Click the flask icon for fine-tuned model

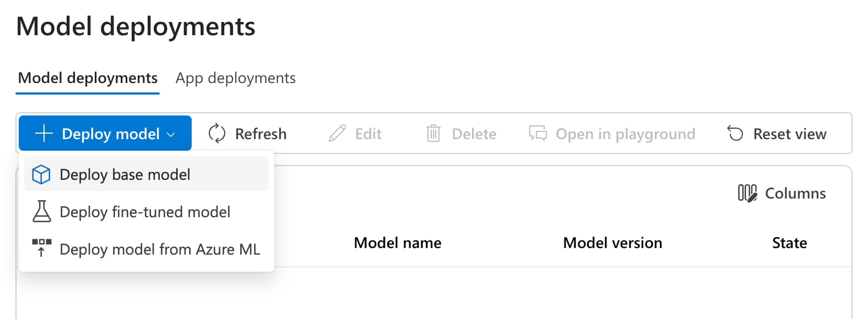coord(41,212)
